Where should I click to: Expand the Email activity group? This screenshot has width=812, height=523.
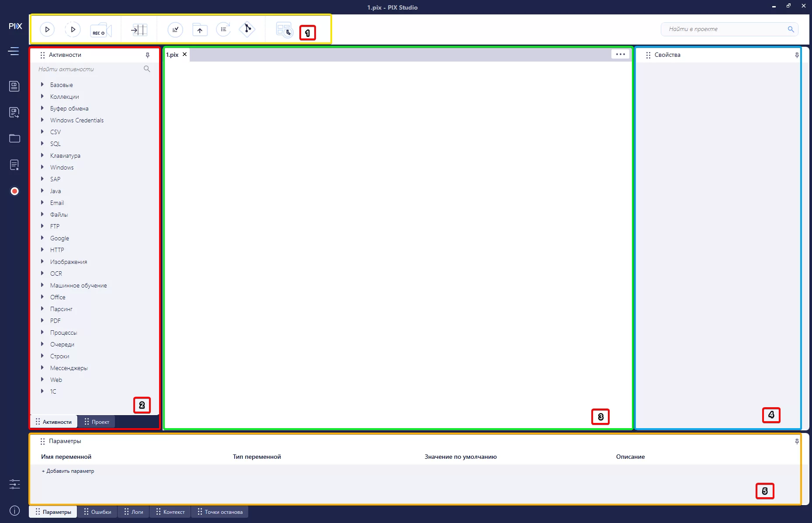[42, 202]
